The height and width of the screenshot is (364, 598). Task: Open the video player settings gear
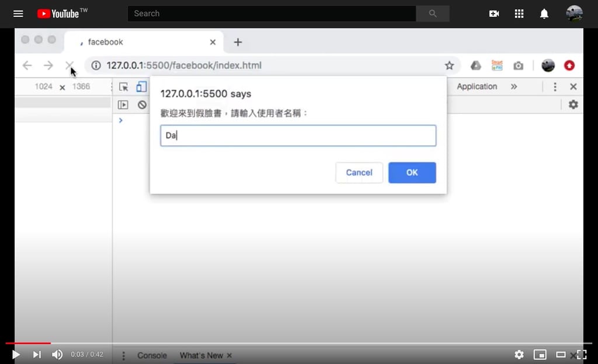tap(519, 355)
